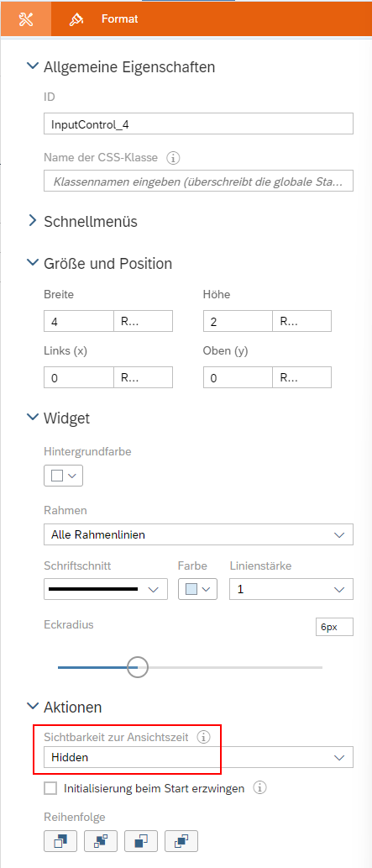The width and height of the screenshot is (372, 868).
Task: Open Sichtbarkeit zur Ansichtszeit dropdown showing Hidden
Action: click(198, 757)
